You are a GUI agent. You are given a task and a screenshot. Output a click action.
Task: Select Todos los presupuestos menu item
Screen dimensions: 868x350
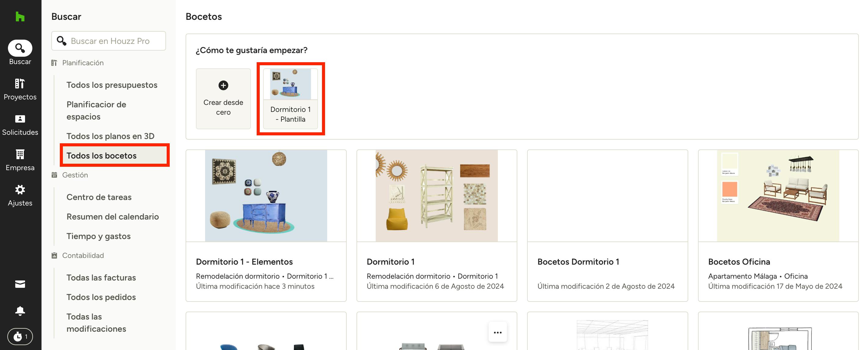tap(111, 85)
